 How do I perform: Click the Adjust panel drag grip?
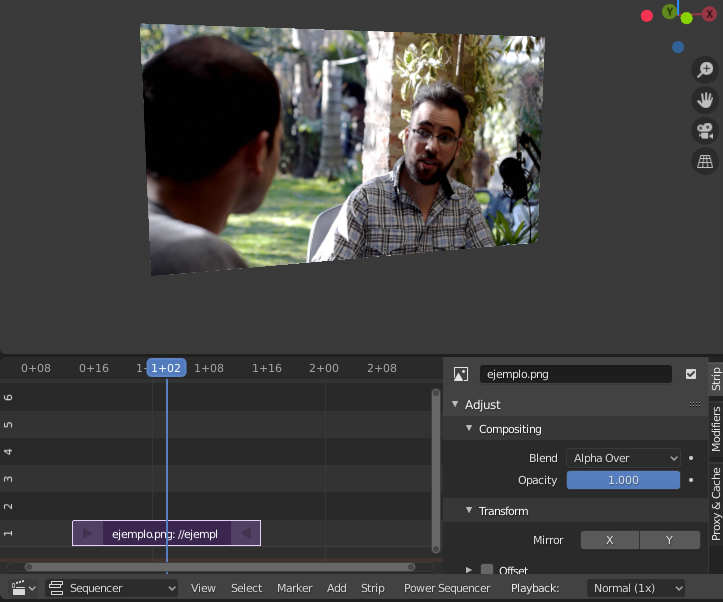[x=695, y=405]
